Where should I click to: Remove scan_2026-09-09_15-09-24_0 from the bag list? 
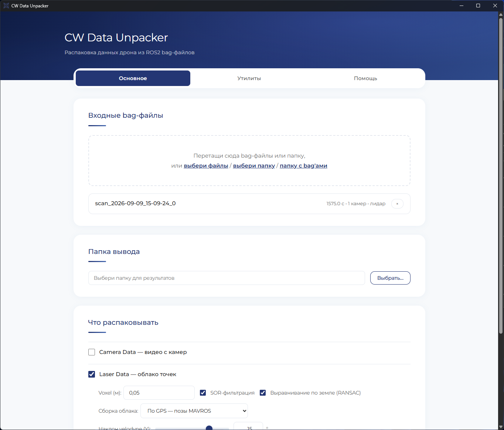click(x=397, y=204)
